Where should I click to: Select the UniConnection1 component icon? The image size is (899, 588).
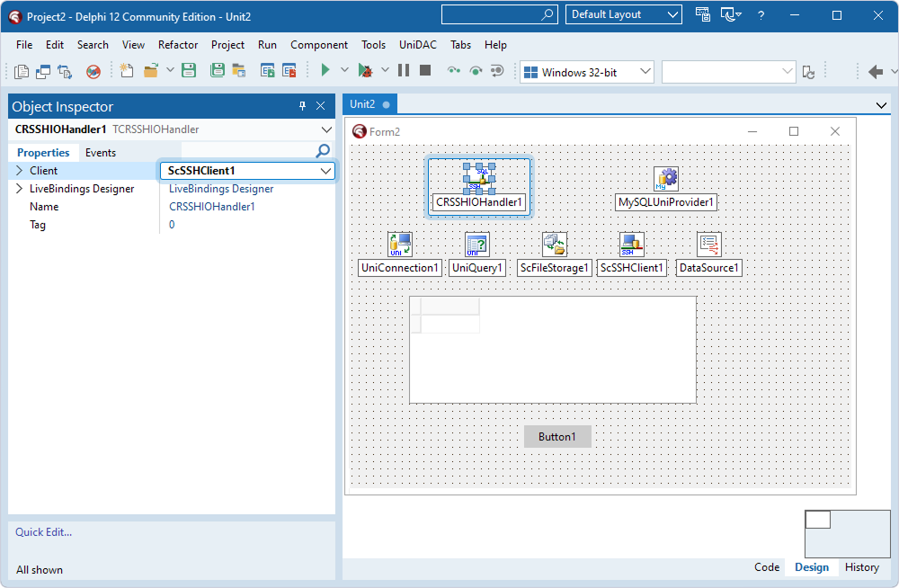click(x=400, y=244)
